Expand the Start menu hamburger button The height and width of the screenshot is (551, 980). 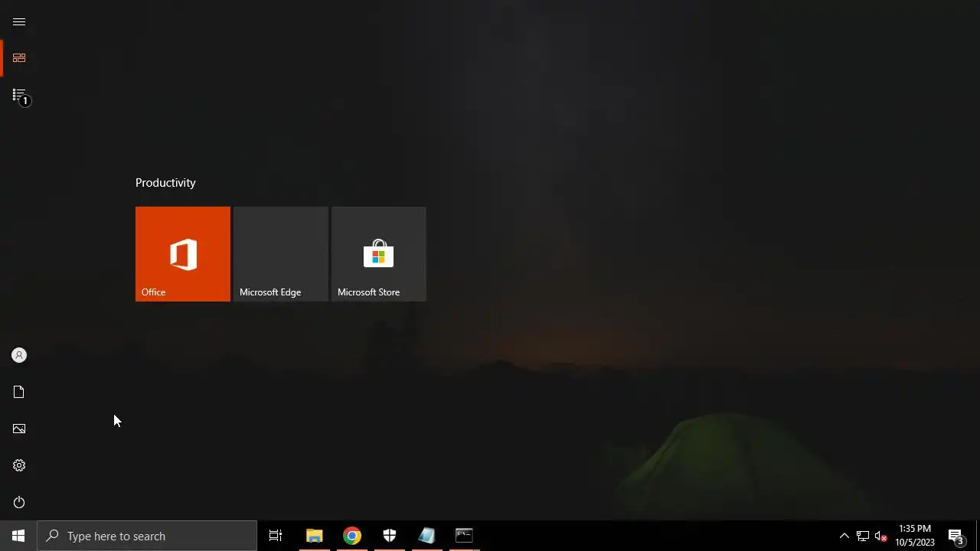[x=19, y=21]
